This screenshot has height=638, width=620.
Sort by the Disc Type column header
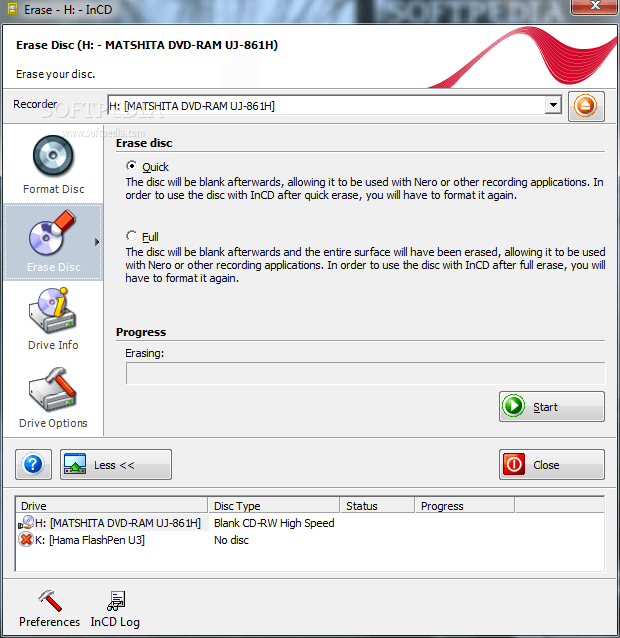(x=274, y=505)
